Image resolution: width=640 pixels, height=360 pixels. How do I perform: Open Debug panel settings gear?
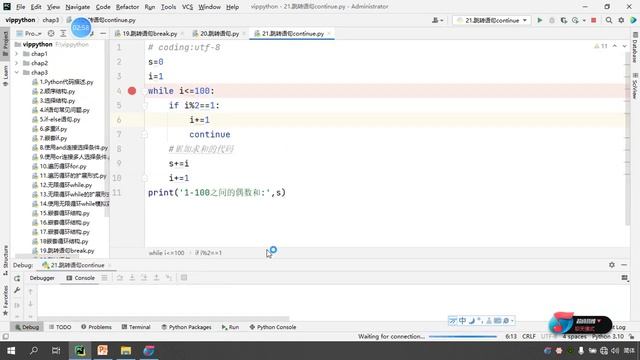coord(611,265)
